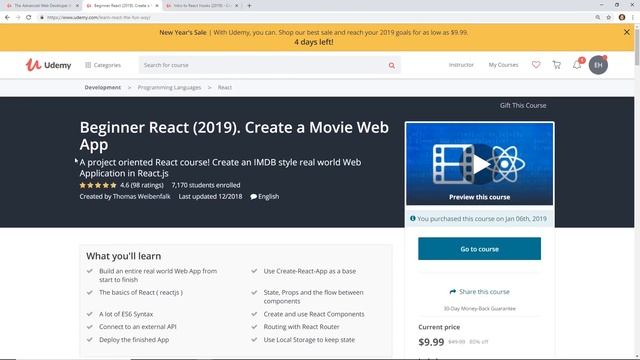Go to React breadcrumb

click(224, 87)
